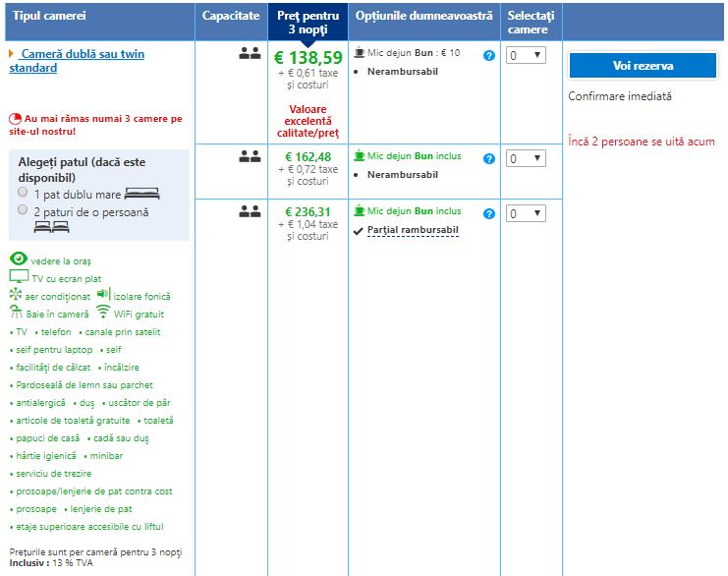Image resolution: width=728 pixels, height=576 pixels.
Task: Click the private bathroom shower icon
Action: [16, 313]
